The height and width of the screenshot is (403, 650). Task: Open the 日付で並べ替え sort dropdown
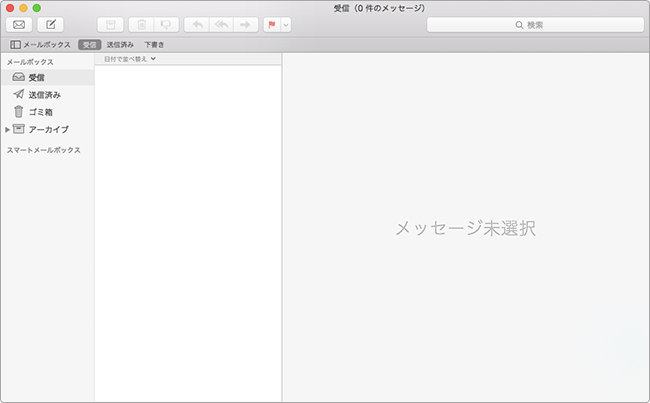pyautogui.click(x=130, y=60)
